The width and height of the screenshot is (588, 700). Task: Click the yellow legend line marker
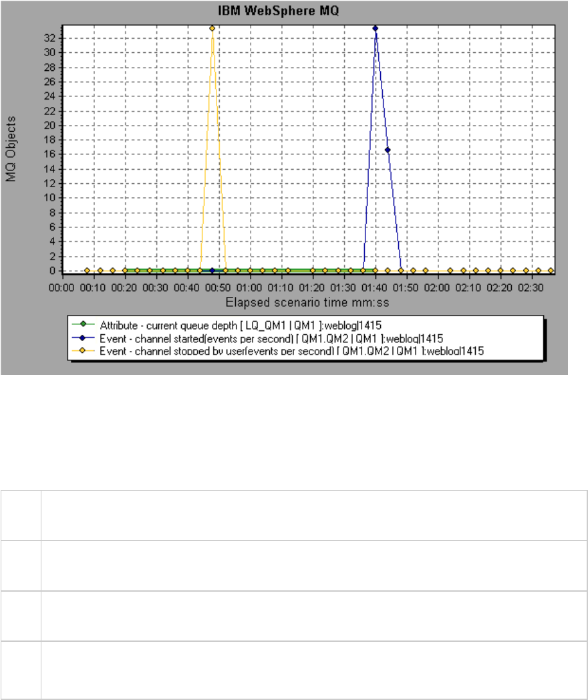click(x=83, y=350)
